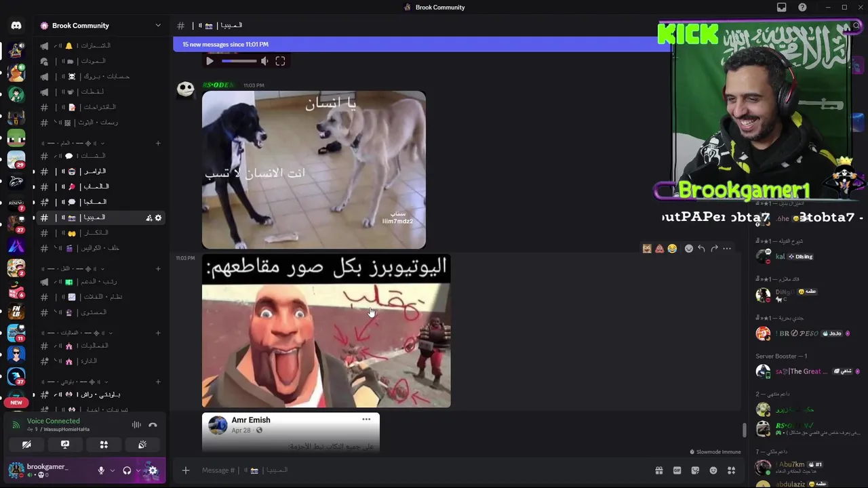React with the laughing-crying emoji
The image size is (868, 488).
point(672,249)
